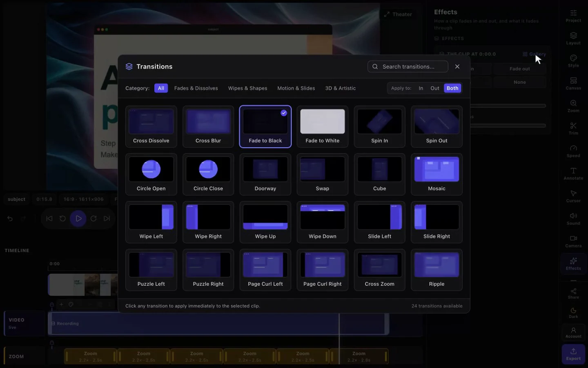Open the Cursor settings icon
The height and width of the screenshot is (368, 588).
(573, 195)
